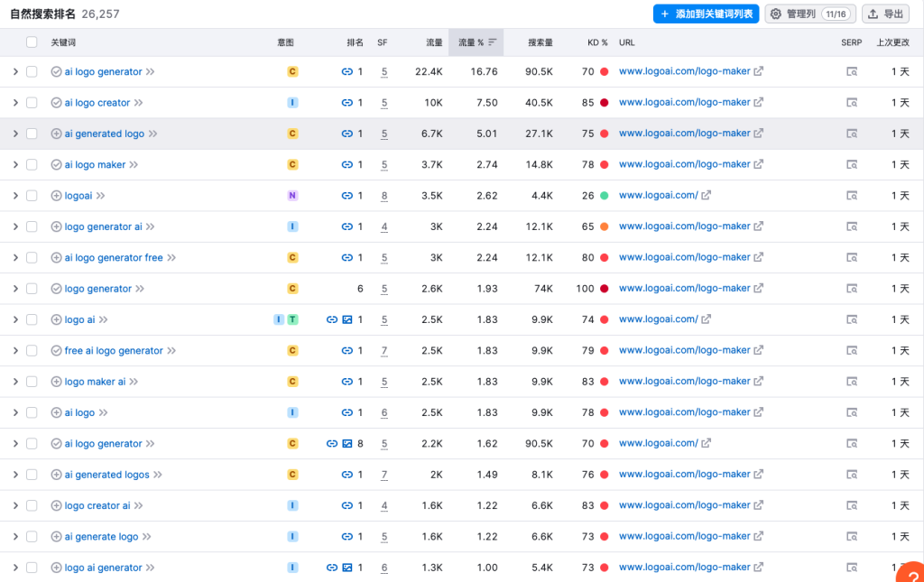
Task: Check the ai generated logo row checkbox
Action: [32, 134]
